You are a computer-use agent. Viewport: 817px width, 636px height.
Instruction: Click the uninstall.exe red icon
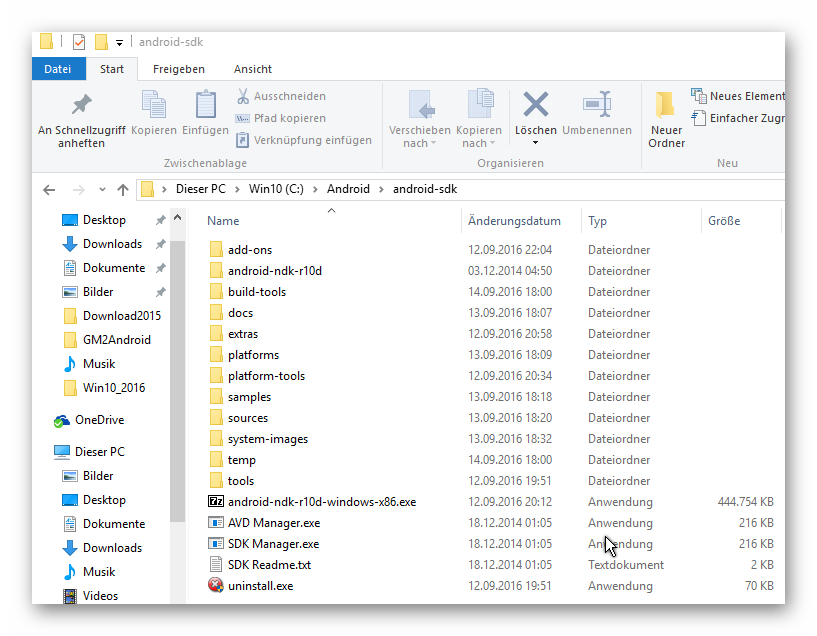[216, 585]
